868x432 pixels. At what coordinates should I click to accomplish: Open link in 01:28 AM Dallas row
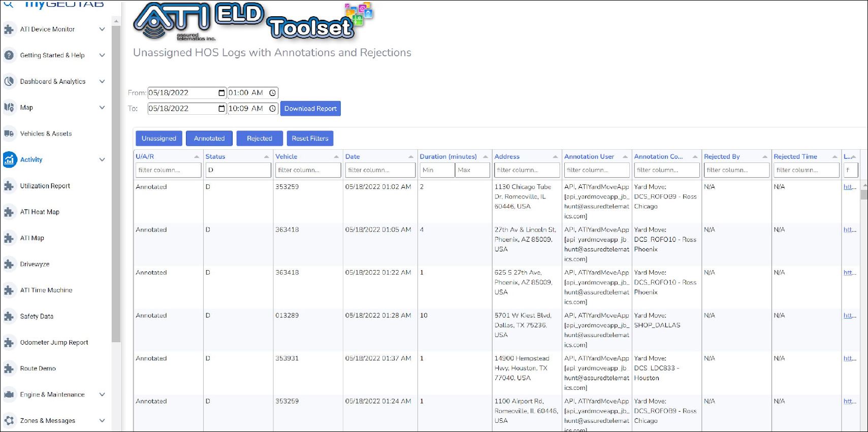(850, 316)
